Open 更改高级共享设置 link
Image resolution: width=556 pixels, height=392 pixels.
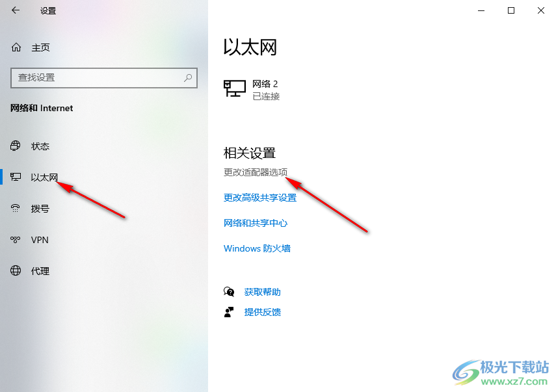pyautogui.click(x=260, y=198)
